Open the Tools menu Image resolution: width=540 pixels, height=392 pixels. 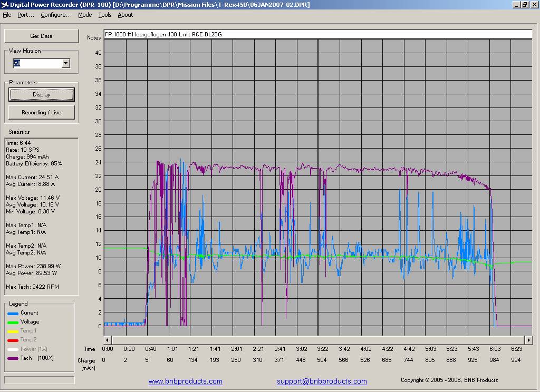point(105,15)
